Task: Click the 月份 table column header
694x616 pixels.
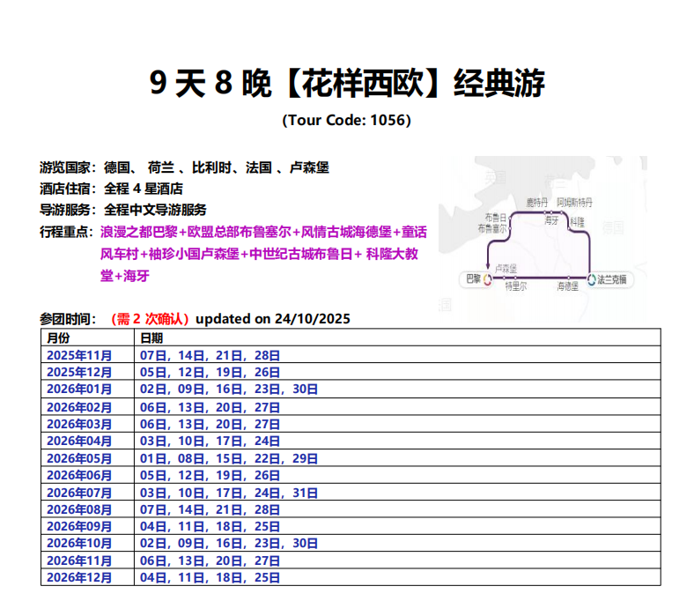Action: pos(58,338)
